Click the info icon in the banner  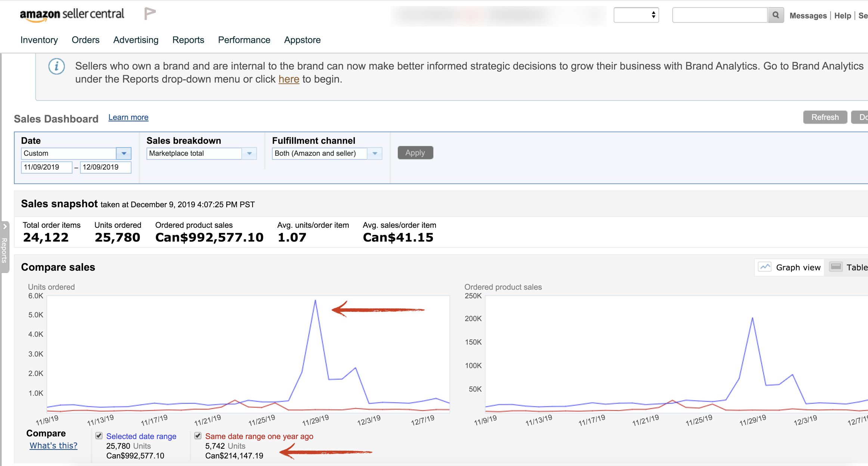56,66
